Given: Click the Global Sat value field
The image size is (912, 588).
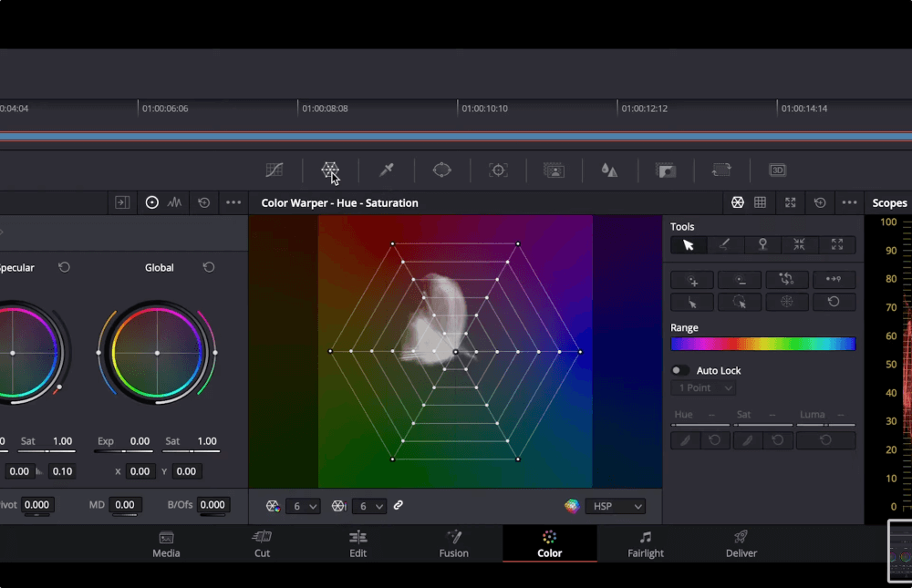Looking at the screenshot, I should click(x=206, y=441).
